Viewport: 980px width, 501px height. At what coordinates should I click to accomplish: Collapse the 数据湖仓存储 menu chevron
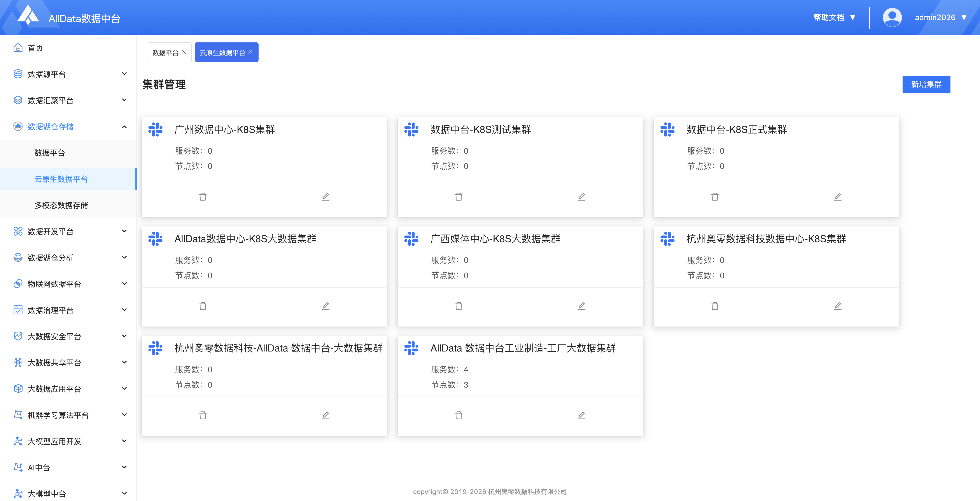pos(124,127)
